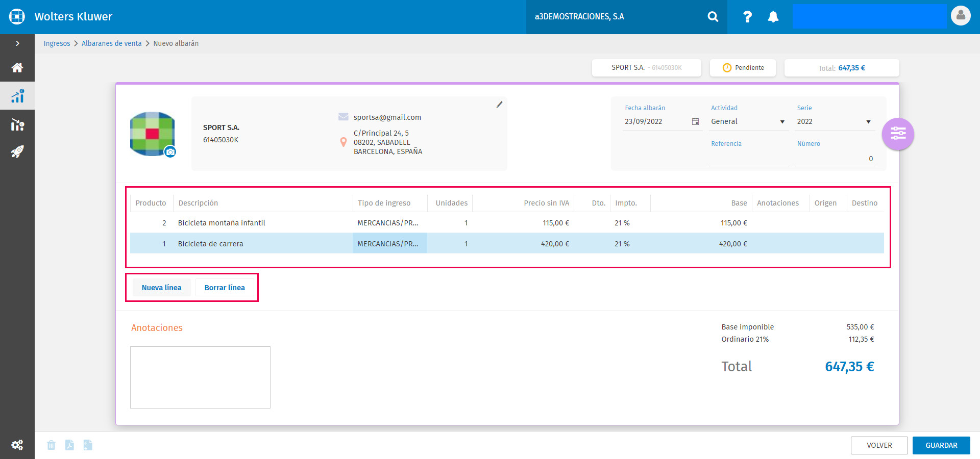This screenshot has height=459, width=980.
Task: Expand the Actividad dropdown
Action: 782,122
